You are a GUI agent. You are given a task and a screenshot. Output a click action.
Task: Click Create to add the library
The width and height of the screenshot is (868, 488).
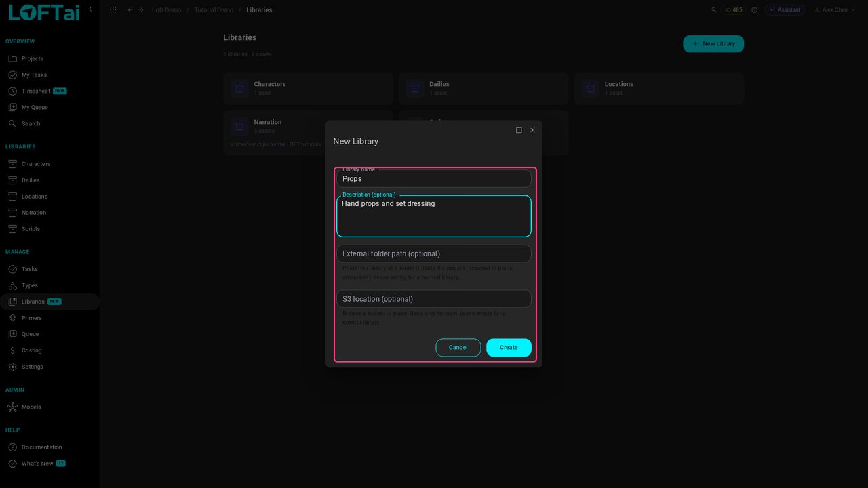509,348
